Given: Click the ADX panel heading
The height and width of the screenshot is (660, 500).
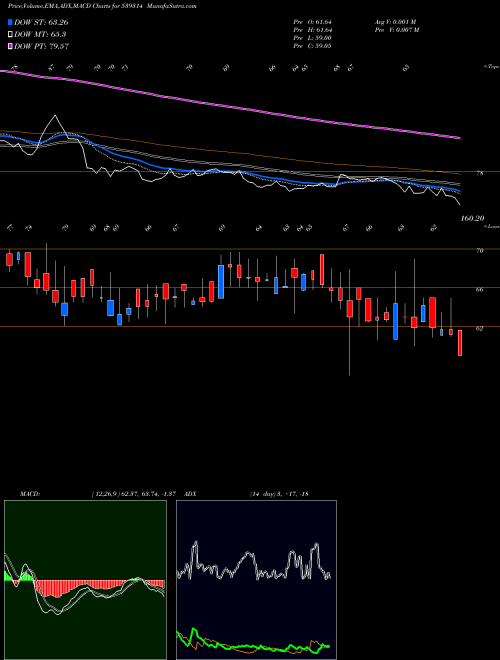Looking at the screenshot, I should [191, 493].
